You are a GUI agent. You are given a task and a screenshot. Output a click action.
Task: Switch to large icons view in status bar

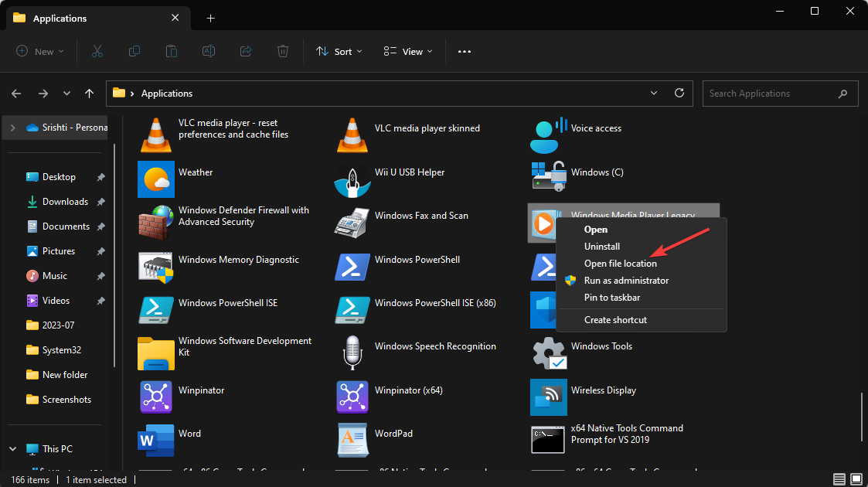point(856,479)
